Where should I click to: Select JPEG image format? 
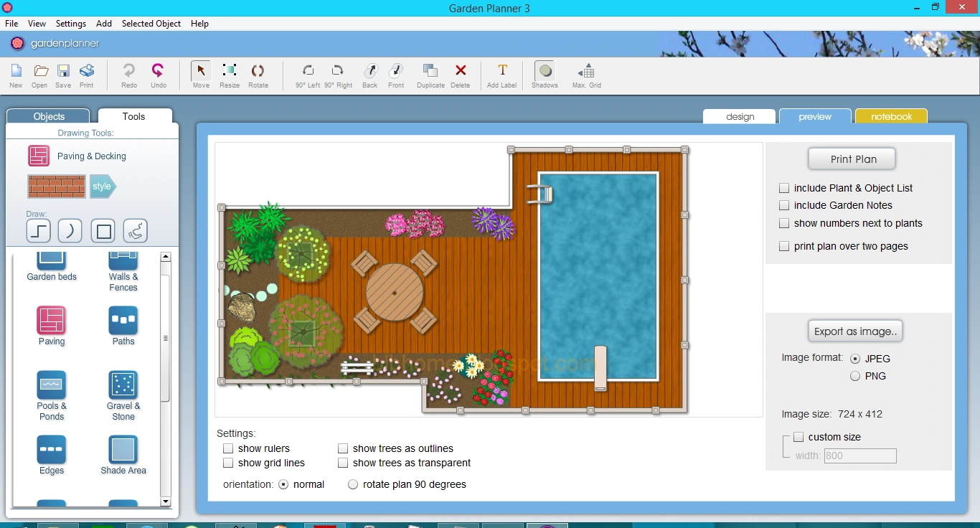point(855,359)
